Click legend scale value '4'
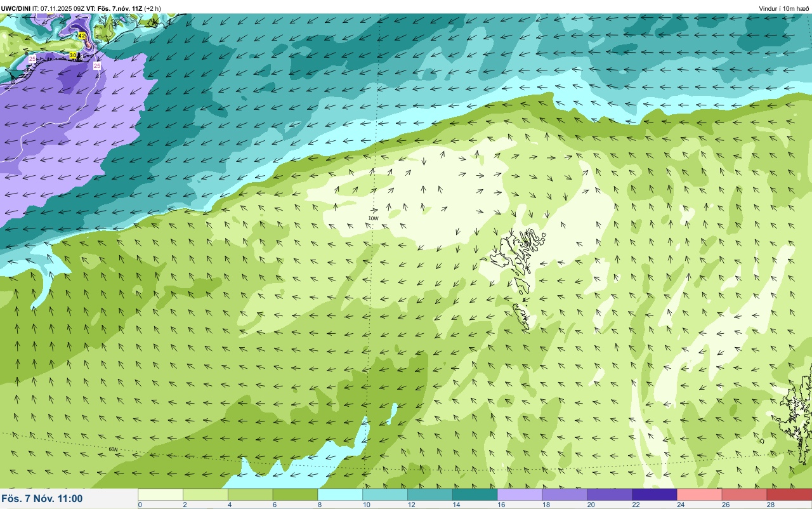 pyautogui.click(x=228, y=505)
